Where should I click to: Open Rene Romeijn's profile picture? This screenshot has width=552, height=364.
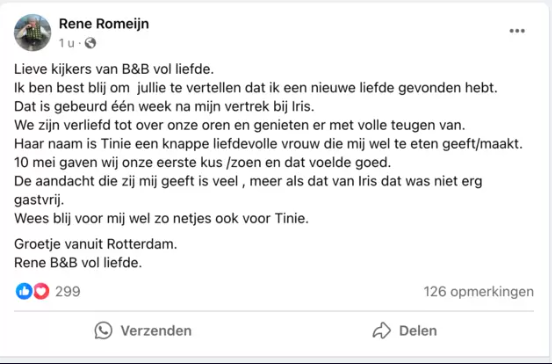[x=32, y=32]
